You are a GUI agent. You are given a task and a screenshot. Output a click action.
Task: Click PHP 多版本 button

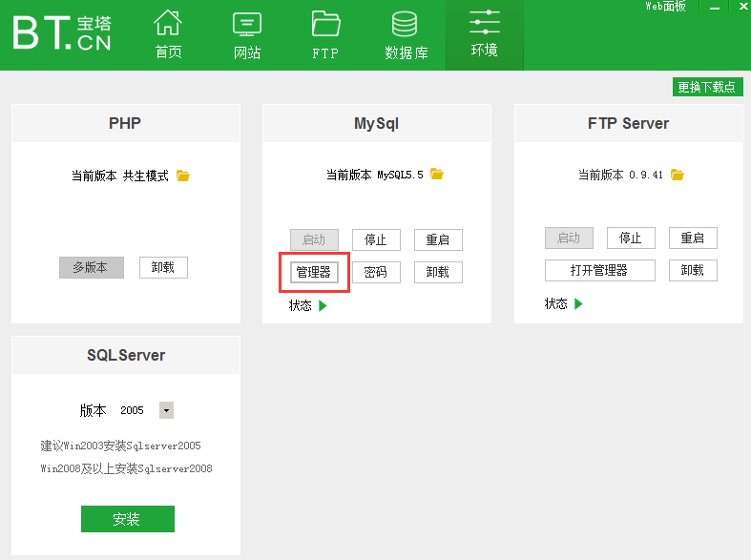(x=92, y=267)
